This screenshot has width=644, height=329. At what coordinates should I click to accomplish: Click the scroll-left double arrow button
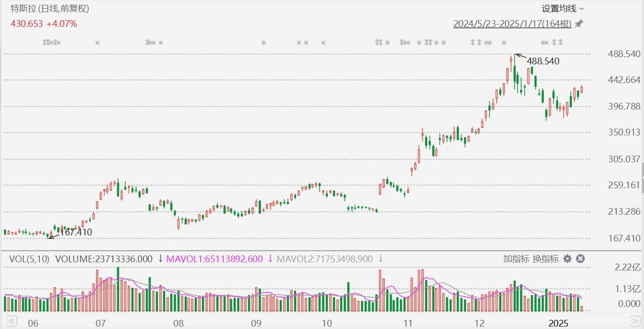coord(12,321)
